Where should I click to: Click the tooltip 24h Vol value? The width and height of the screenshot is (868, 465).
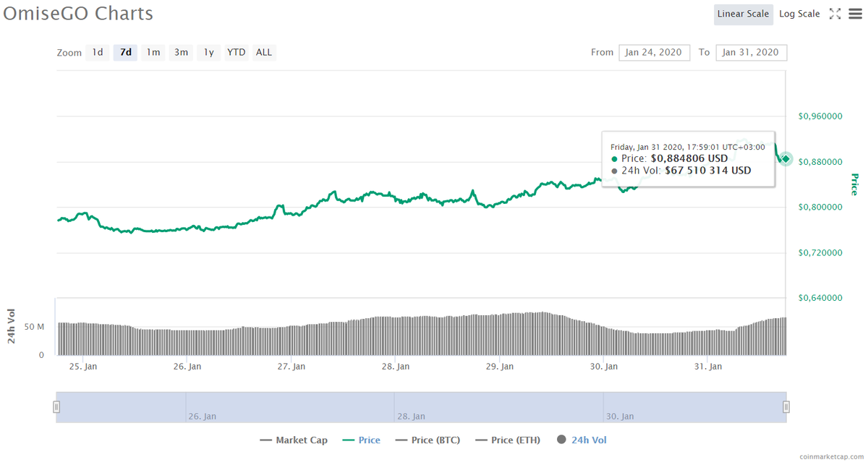click(708, 171)
